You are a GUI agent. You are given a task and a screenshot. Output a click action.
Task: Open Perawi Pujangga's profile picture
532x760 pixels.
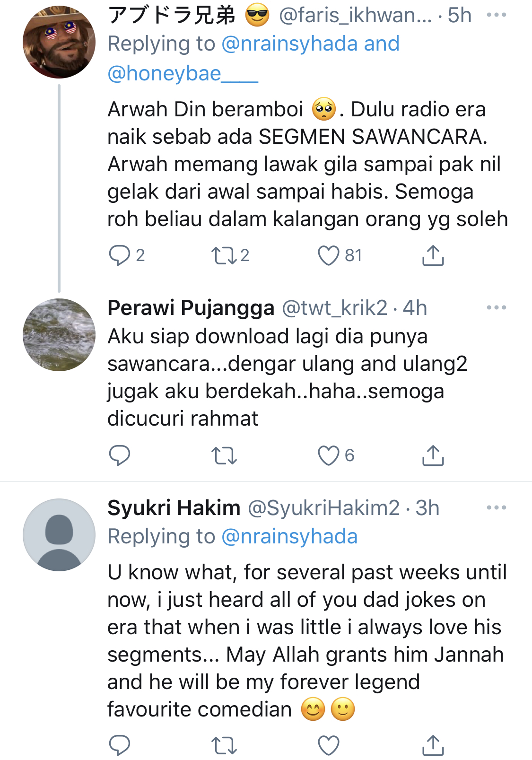59,335
